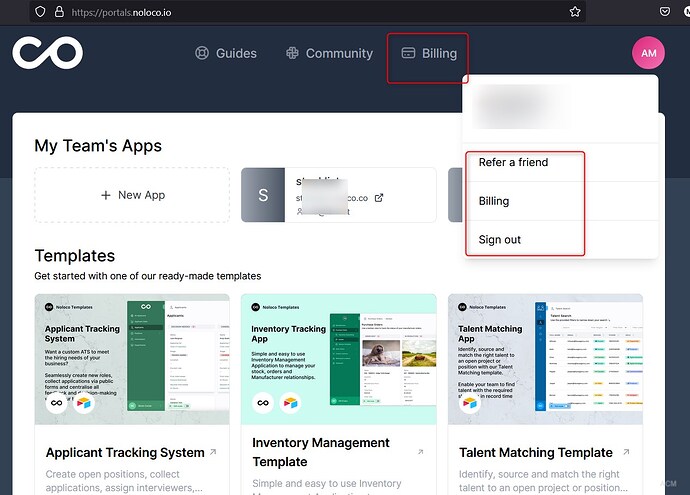Click 'Create open positions, collect' description text
This screenshot has height=495, width=690.
[113, 474]
